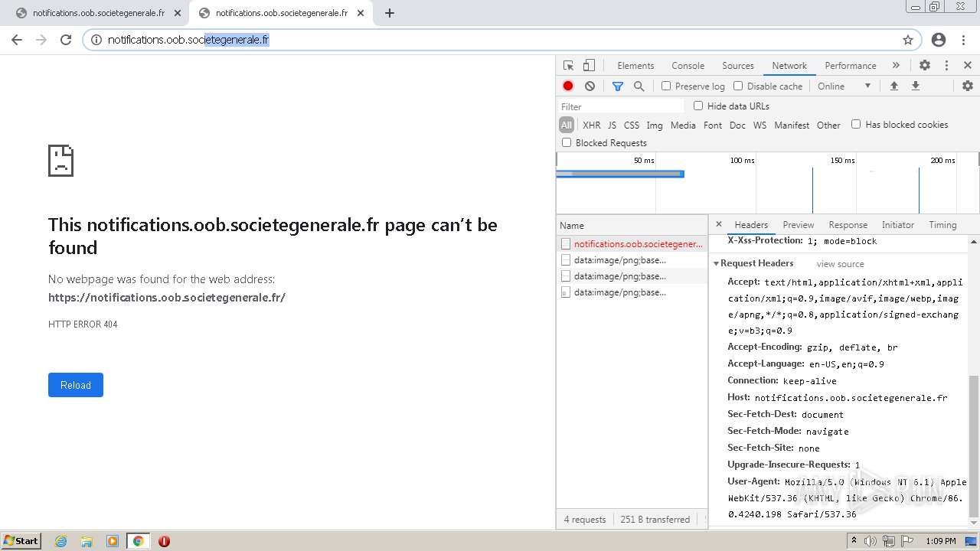Open Response tab in request details
This screenshot has height=551, width=980.
pyautogui.click(x=848, y=224)
